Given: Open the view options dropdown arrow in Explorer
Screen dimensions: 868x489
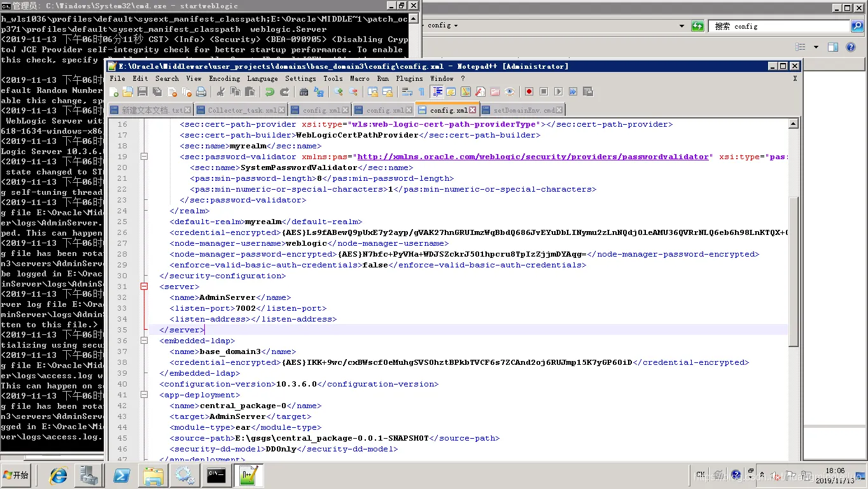Looking at the screenshot, I should click(816, 47).
